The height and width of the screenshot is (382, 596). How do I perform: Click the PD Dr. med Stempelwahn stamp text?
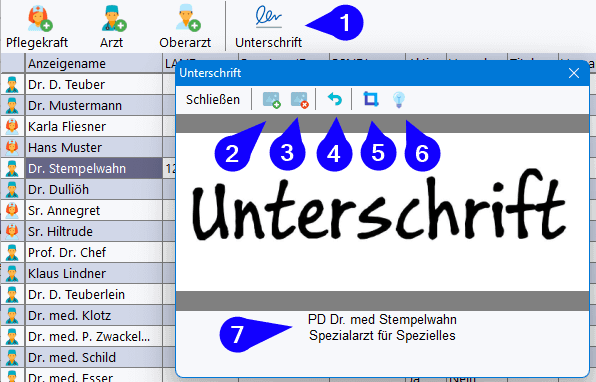[382, 320]
